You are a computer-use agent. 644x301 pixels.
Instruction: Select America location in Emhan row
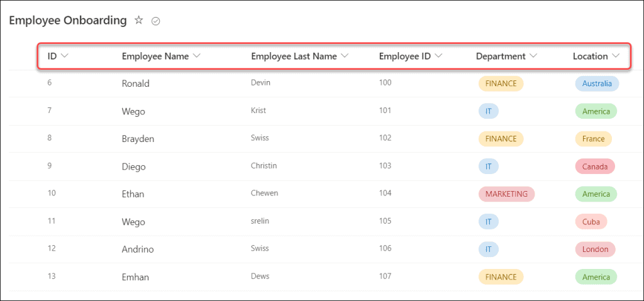tap(596, 276)
